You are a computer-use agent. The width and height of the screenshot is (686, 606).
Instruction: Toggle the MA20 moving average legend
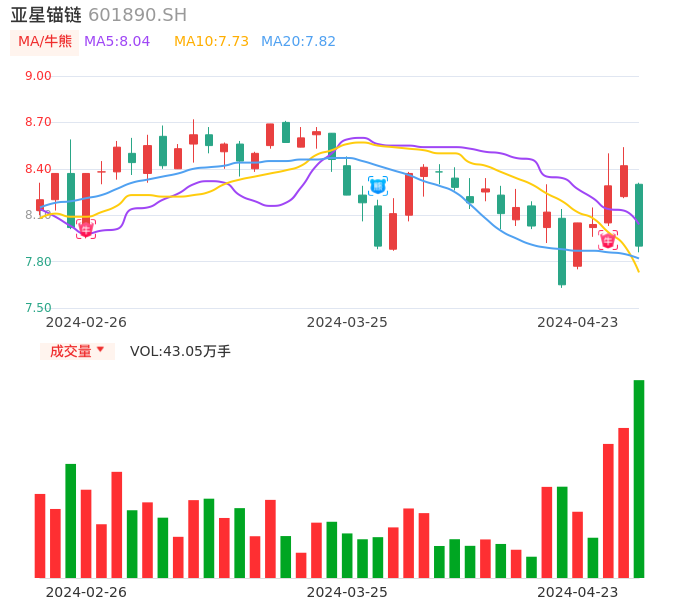[298, 42]
